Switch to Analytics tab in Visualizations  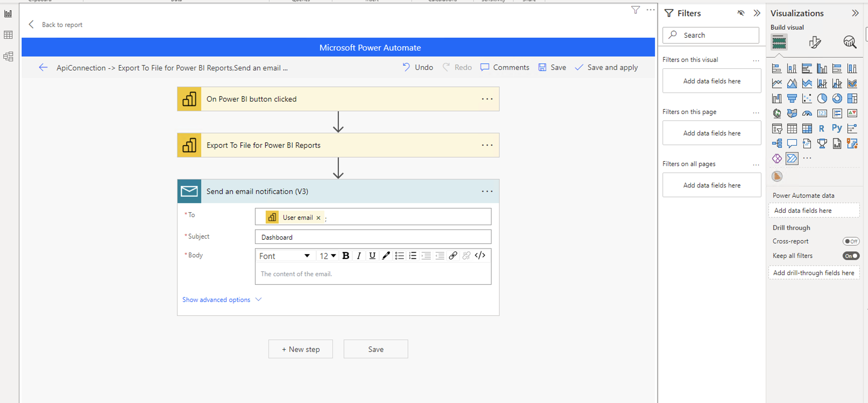tap(850, 42)
